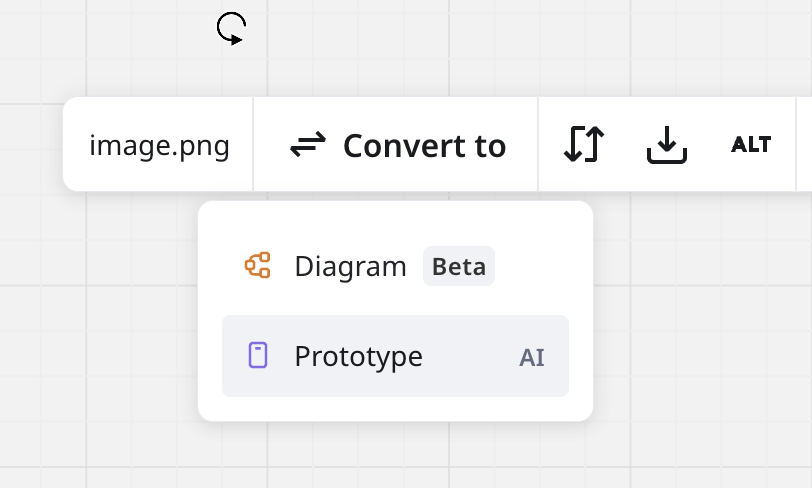Click the image.png file name label
Image resolution: width=812 pixels, height=488 pixels.
tap(159, 146)
